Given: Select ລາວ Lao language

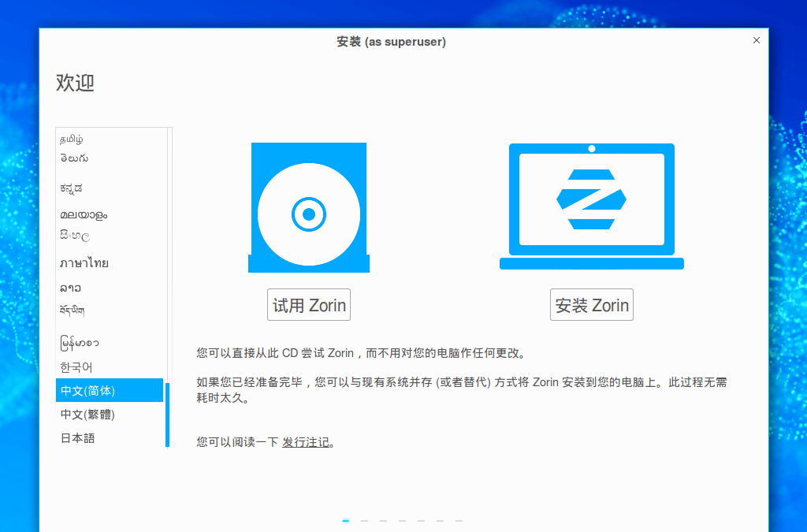Looking at the screenshot, I should click(x=109, y=288).
